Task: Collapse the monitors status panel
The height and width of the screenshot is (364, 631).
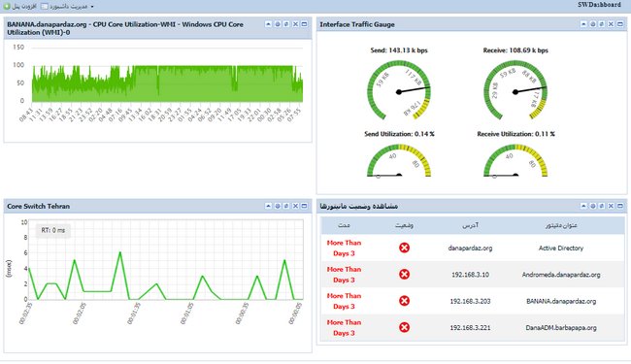Action: (x=583, y=206)
